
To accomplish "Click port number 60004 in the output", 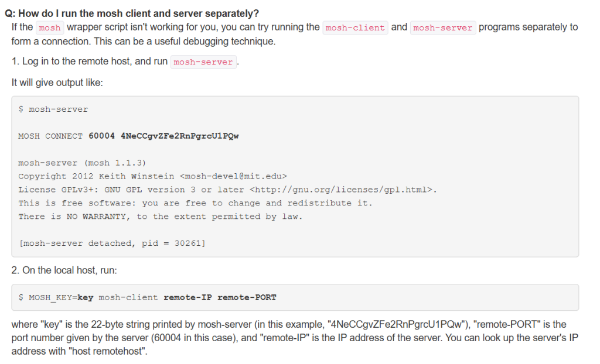I will [102, 136].
